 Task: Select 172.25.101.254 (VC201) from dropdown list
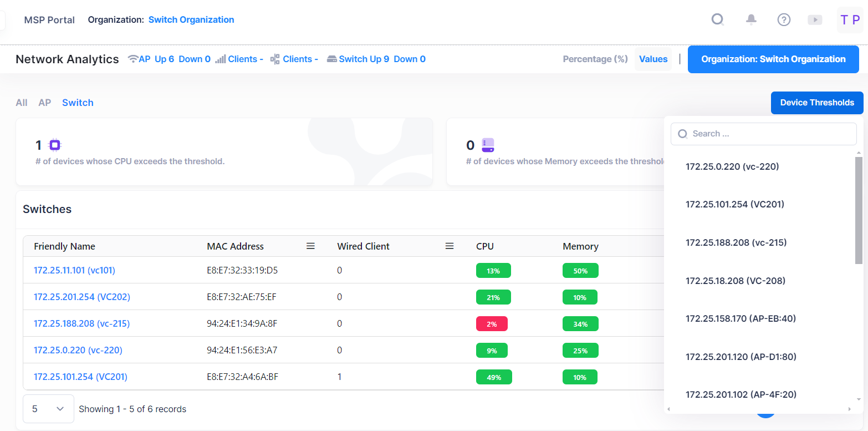pyautogui.click(x=735, y=204)
